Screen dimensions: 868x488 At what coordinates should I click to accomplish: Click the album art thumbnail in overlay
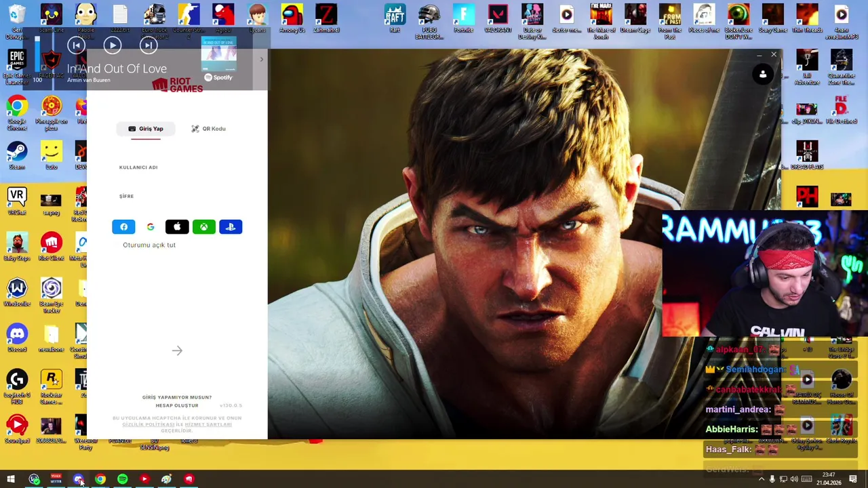click(218, 54)
